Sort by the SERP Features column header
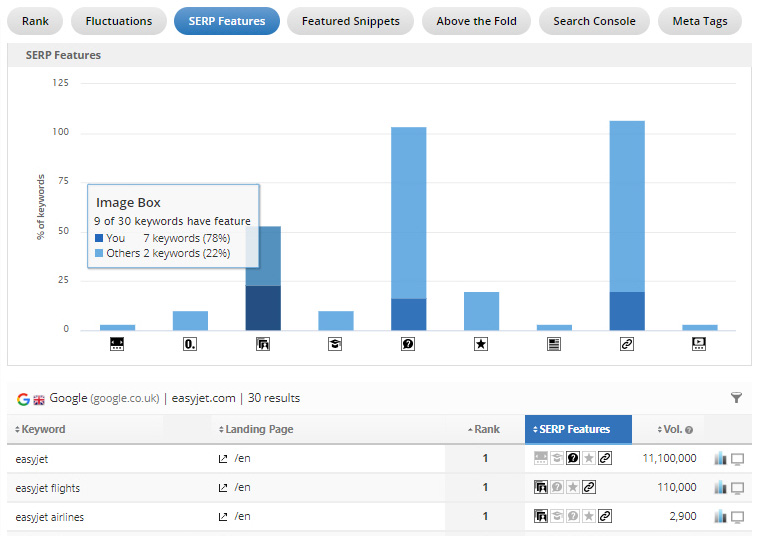This screenshot has height=536, width=757. [578, 429]
